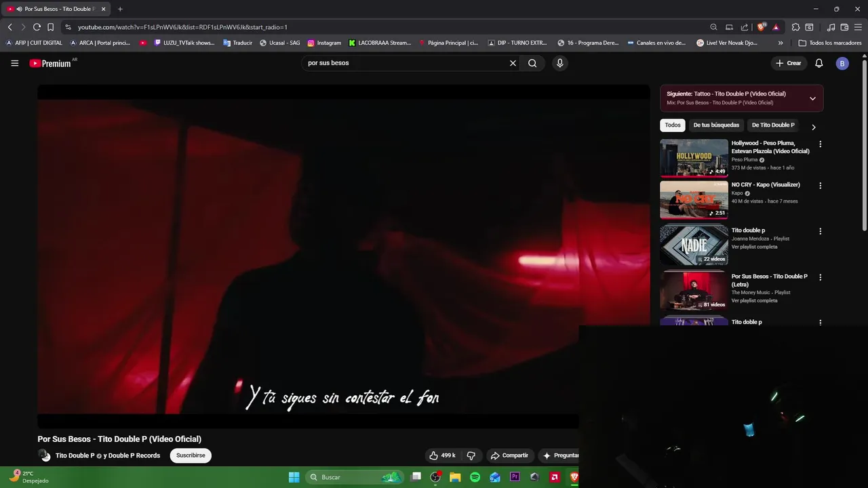Click the browser address bar URL
The image size is (868, 488).
[182, 27]
